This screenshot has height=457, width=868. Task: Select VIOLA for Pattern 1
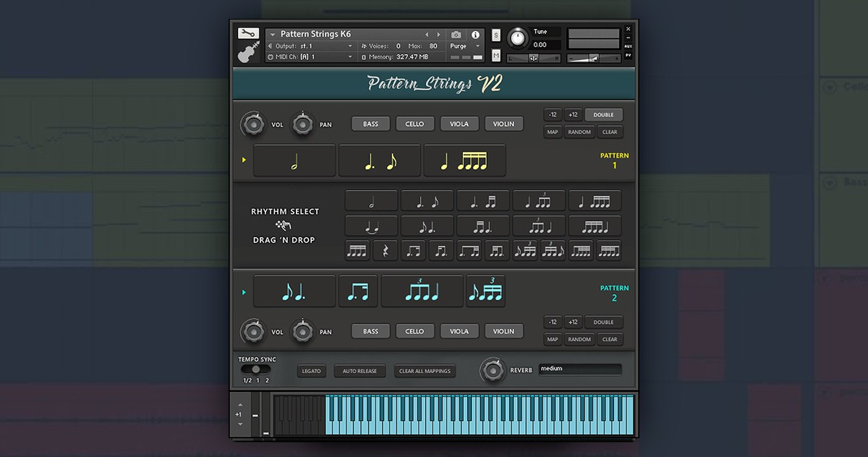(459, 124)
